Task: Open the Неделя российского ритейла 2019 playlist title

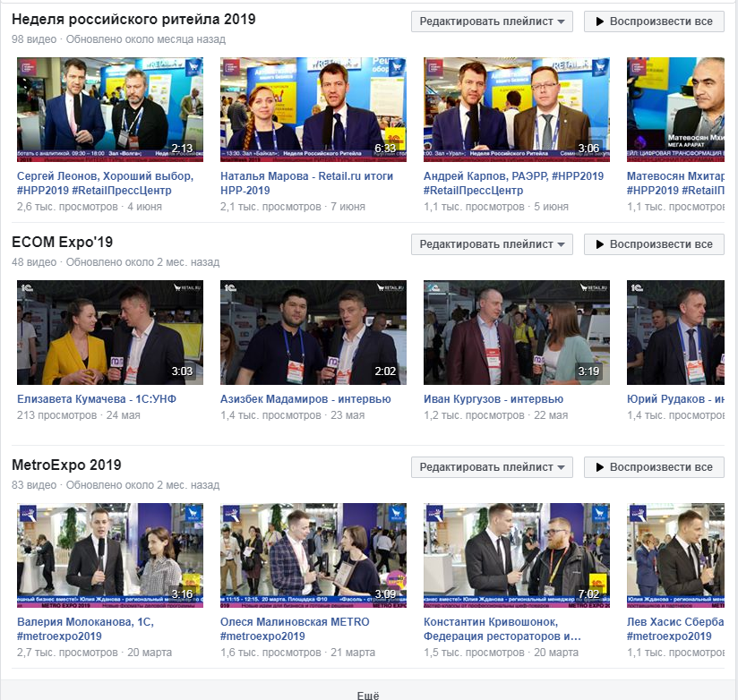Action: click(x=133, y=20)
